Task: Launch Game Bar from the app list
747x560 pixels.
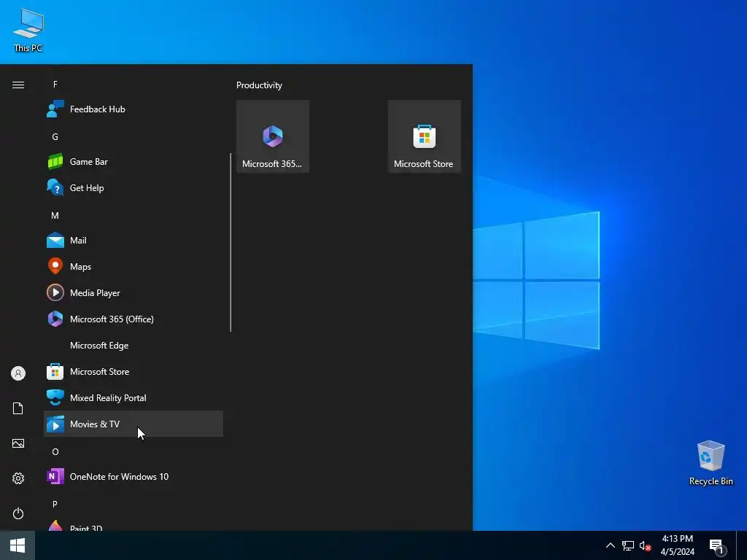Action: 133,161
